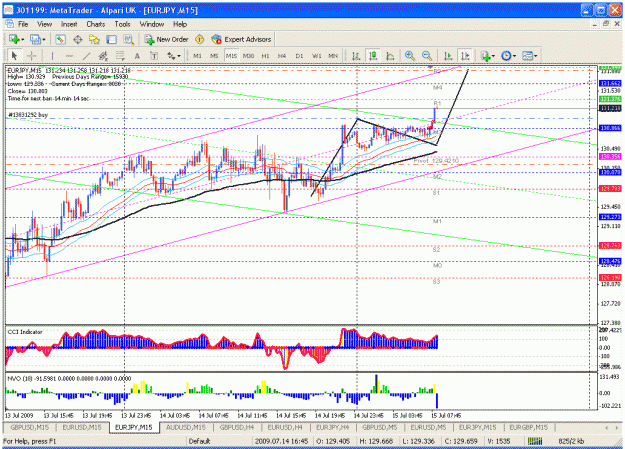Image resolution: width=625 pixels, height=449 pixels.
Task: Click the #13831292 buy order label
Action: click(x=28, y=115)
